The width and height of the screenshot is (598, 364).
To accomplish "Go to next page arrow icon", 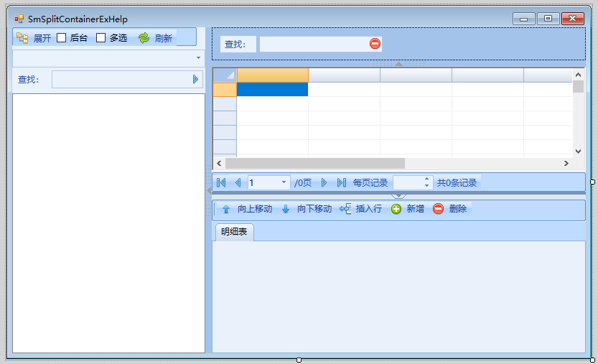I will [324, 183].
